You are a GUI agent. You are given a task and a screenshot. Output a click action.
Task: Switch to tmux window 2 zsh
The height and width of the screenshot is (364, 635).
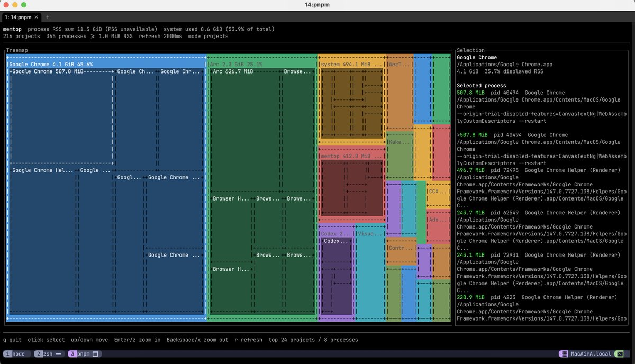point(49,354)
